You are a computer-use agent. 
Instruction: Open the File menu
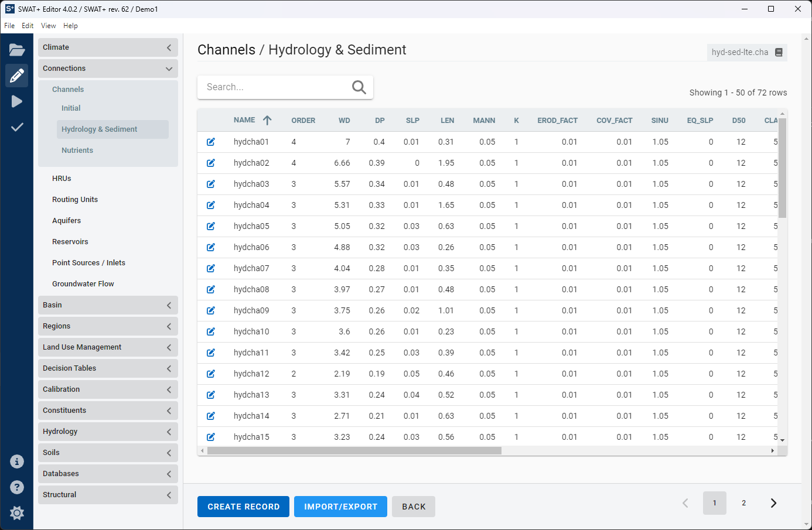[9, 26]
